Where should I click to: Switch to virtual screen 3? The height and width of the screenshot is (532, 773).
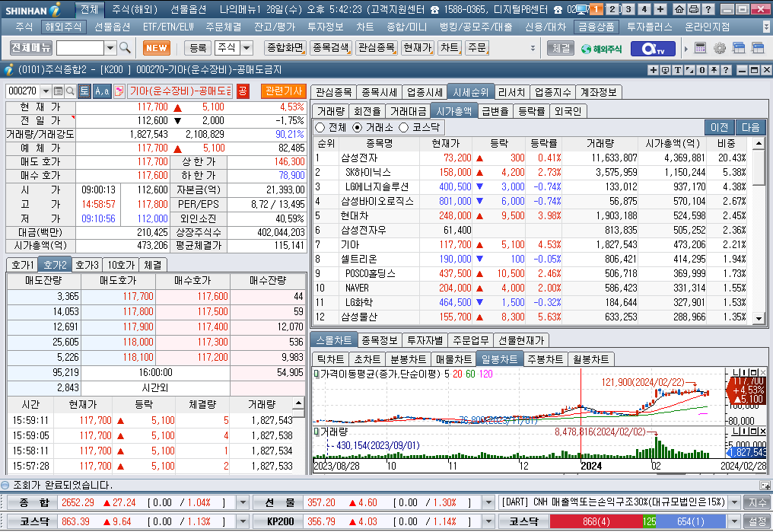[x=628, y=9]
